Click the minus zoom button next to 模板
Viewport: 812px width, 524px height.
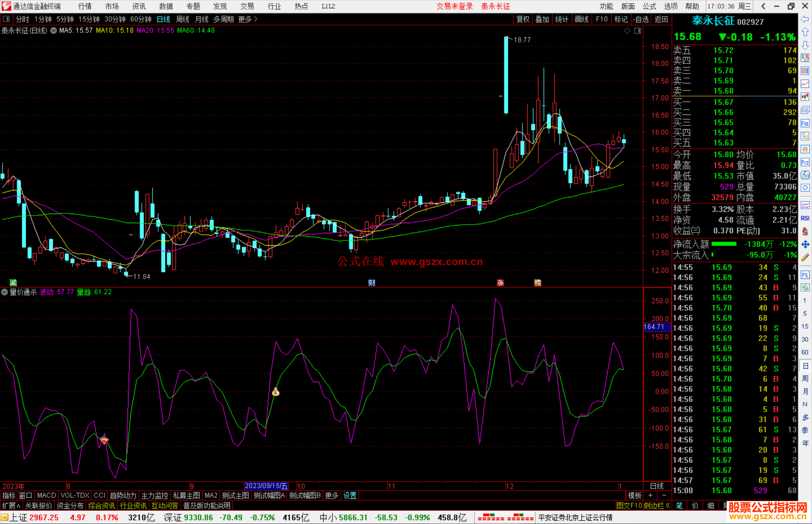pyautogui.click(x=664, y=495)
